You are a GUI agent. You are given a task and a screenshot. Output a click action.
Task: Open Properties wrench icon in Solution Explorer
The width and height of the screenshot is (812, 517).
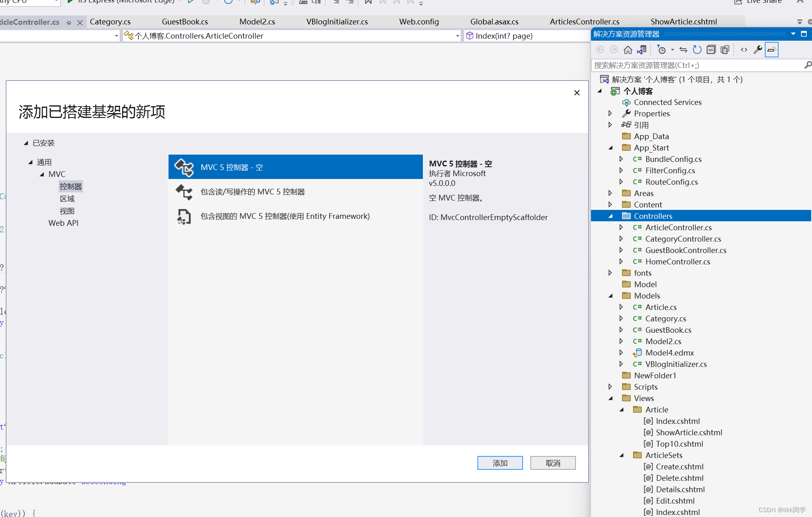tap(758, 50)
